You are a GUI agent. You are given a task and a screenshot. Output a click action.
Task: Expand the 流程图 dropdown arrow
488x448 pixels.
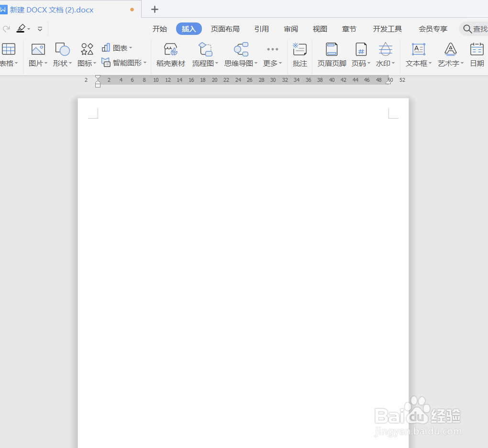tap(217, 63)
